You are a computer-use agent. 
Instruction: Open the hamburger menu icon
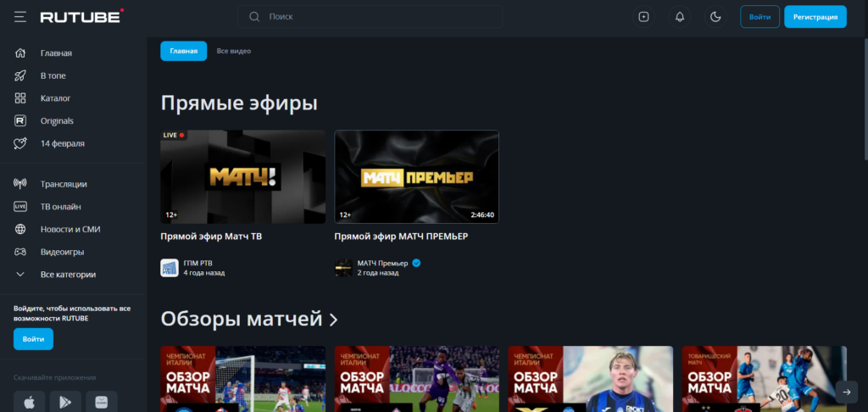coord(20,17)
